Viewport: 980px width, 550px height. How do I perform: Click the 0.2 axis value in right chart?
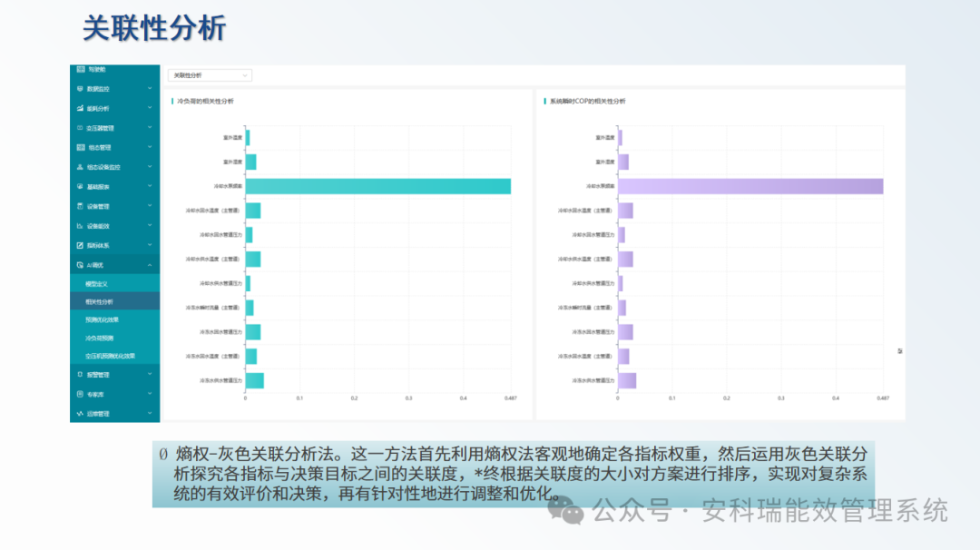(x=726, y=398)
